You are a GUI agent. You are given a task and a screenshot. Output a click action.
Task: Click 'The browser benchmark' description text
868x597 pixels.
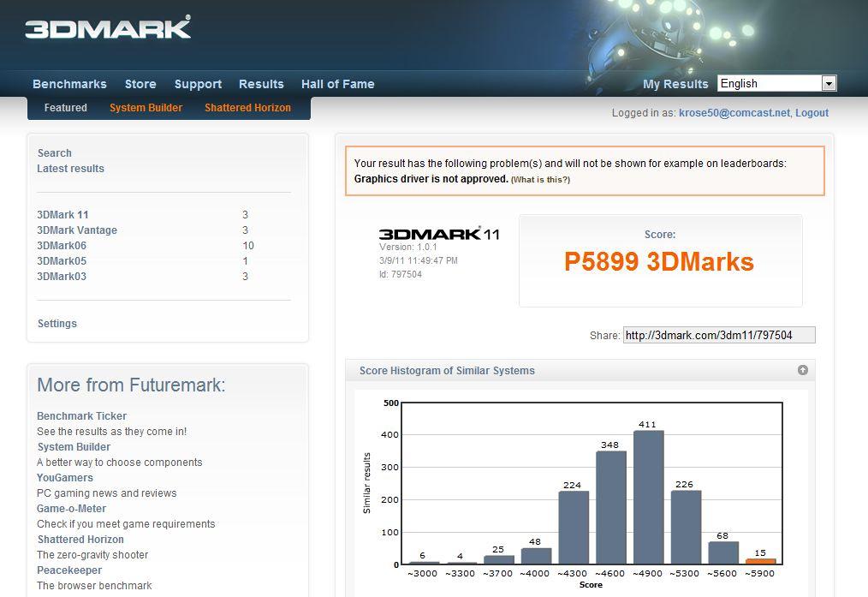pos(94,585)
